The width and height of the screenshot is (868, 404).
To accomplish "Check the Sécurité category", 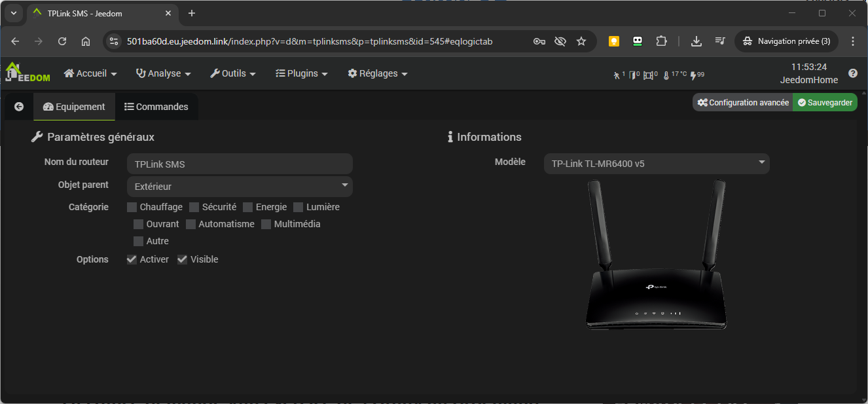I will click(x=194, y=207).
